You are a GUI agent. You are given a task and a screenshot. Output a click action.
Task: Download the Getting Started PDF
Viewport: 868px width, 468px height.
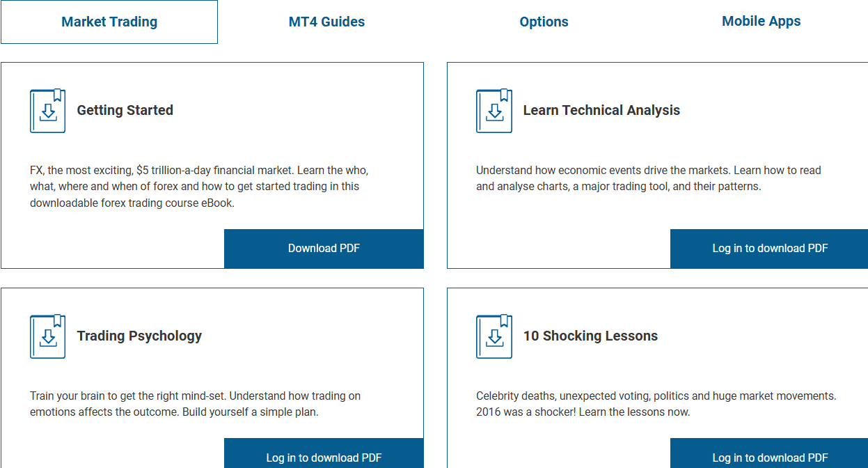pyautogui.click(x=323, y=248)
